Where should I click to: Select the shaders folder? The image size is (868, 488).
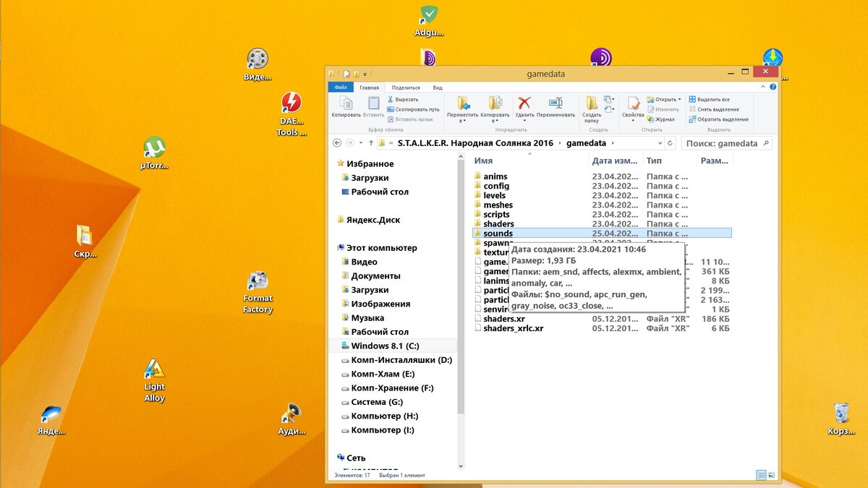(498, 223)
